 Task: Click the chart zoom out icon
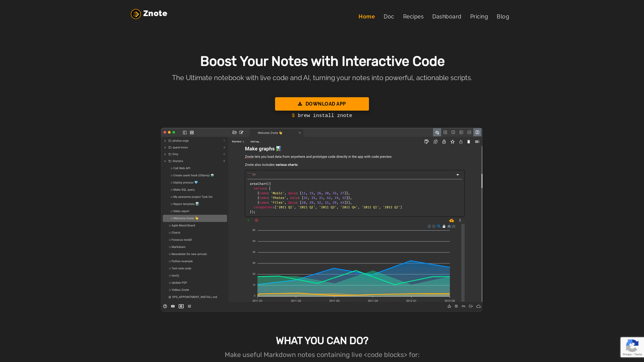click(x=434, y=226)
